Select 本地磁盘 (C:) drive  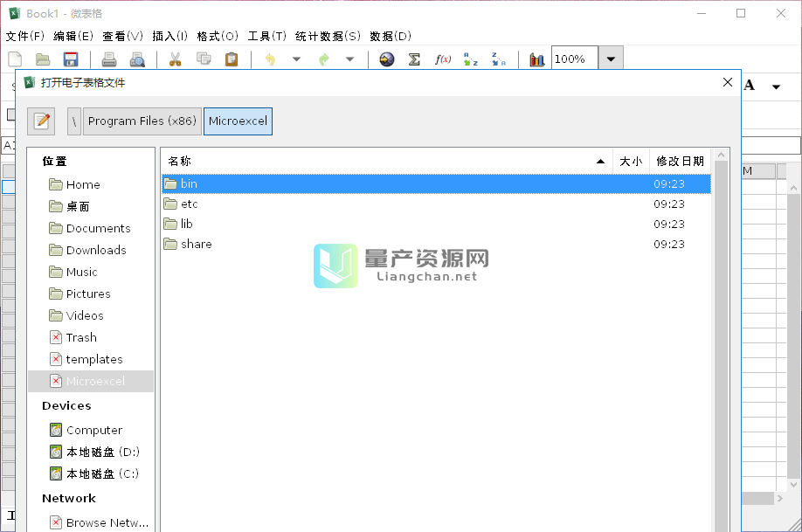pyautogui.click(x=91, y=473)
